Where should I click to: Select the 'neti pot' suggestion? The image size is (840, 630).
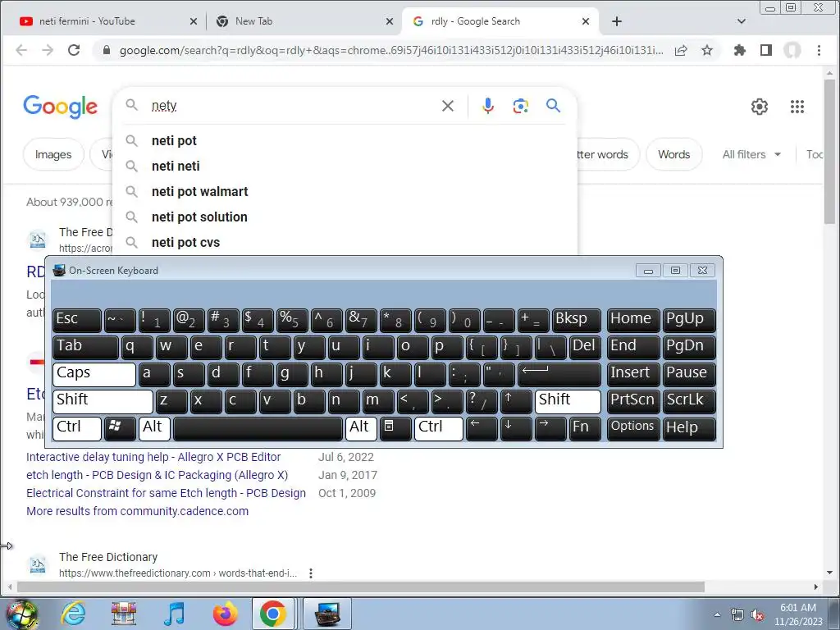(x=345, y=141)
